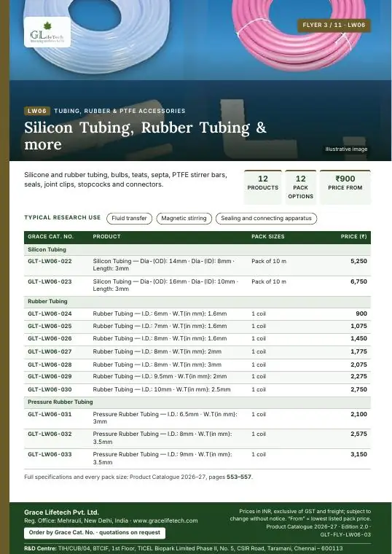Click catalogue number GLT-LW06-025
The image size is (392, 554).
pyautogui.click(x=50, y=326)
